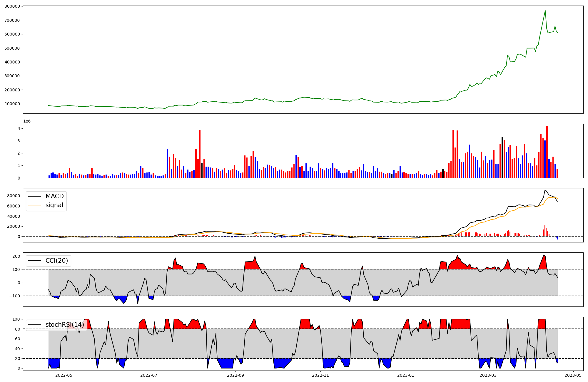The height and width of the screenshot is (382, 588).
Task: Click the 1e6 multiplier above volume chart
Action: (27, 121)
